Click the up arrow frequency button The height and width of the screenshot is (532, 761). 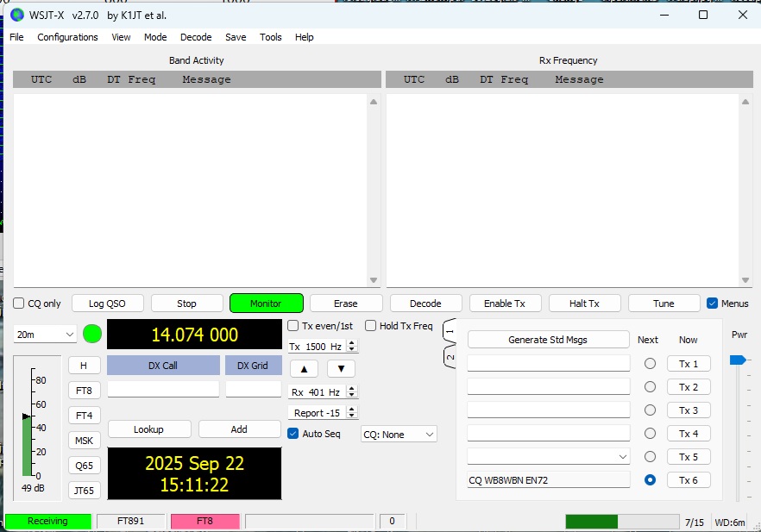(304, 369)
